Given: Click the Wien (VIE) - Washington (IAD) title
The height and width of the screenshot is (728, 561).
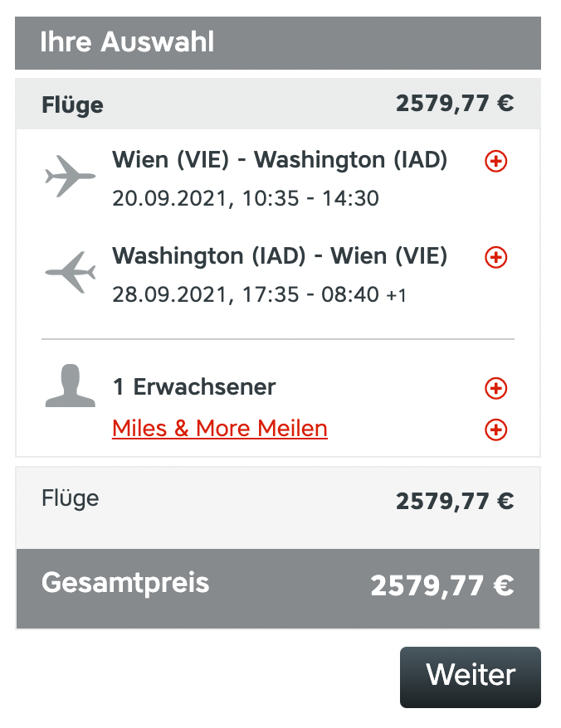Looking at the screenshot, I should click(280, 160).
